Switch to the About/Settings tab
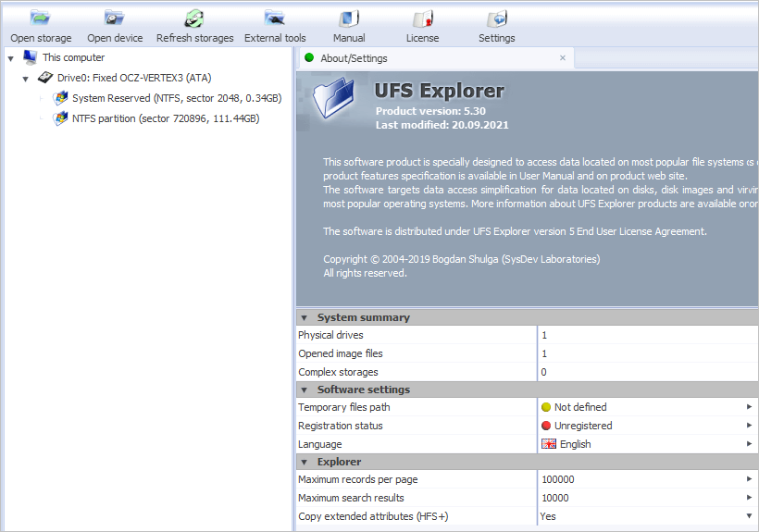Viewport: 759px width, 532px height. click(436, 58)
